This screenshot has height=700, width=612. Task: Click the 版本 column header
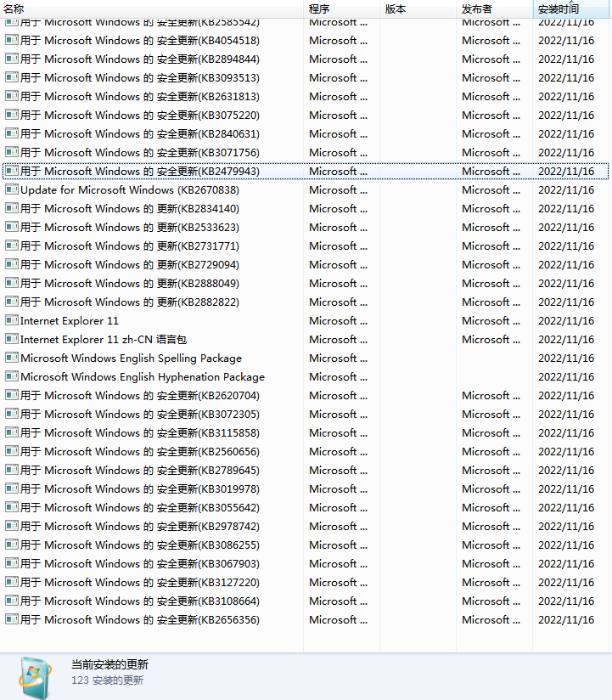pos(396,8)
